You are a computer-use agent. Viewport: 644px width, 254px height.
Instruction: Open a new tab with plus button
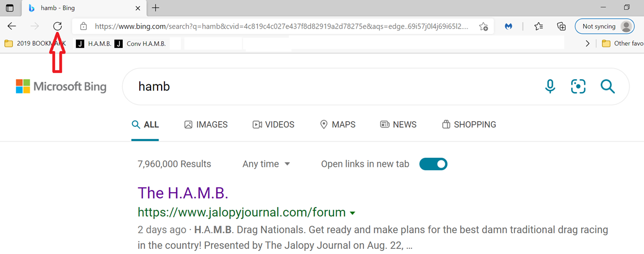click(155, 8)
